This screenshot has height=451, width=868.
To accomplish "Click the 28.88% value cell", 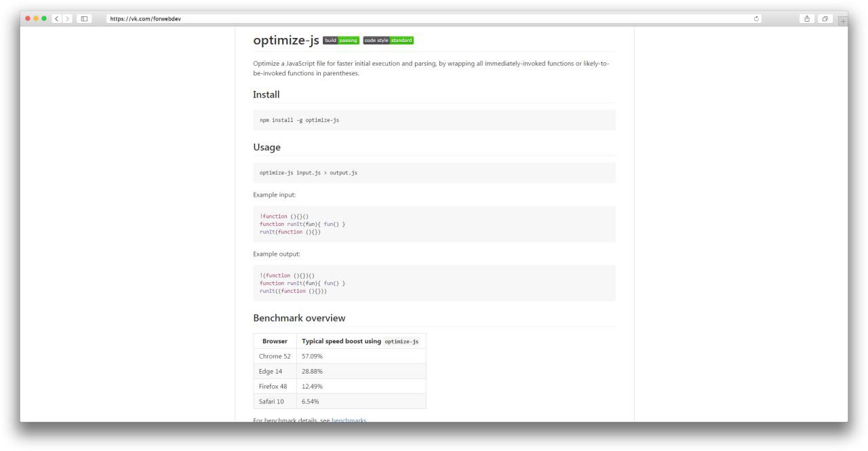I will [361, 371].
